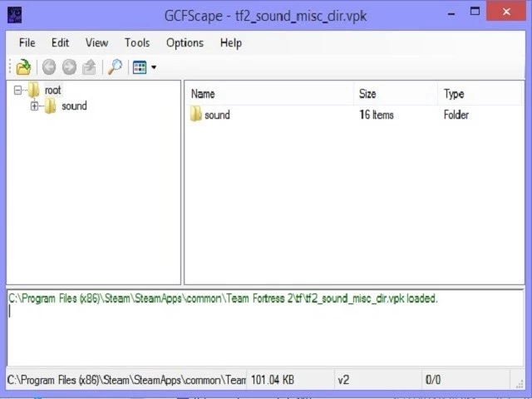The image size is (532, 399).
Task: Click the 'v2' status bar entry
Action: pos(343,380)
